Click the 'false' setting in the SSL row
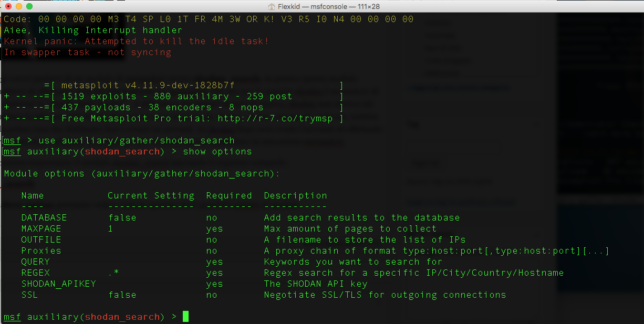Viewport: 644px width, 324px height. (122, 295)
